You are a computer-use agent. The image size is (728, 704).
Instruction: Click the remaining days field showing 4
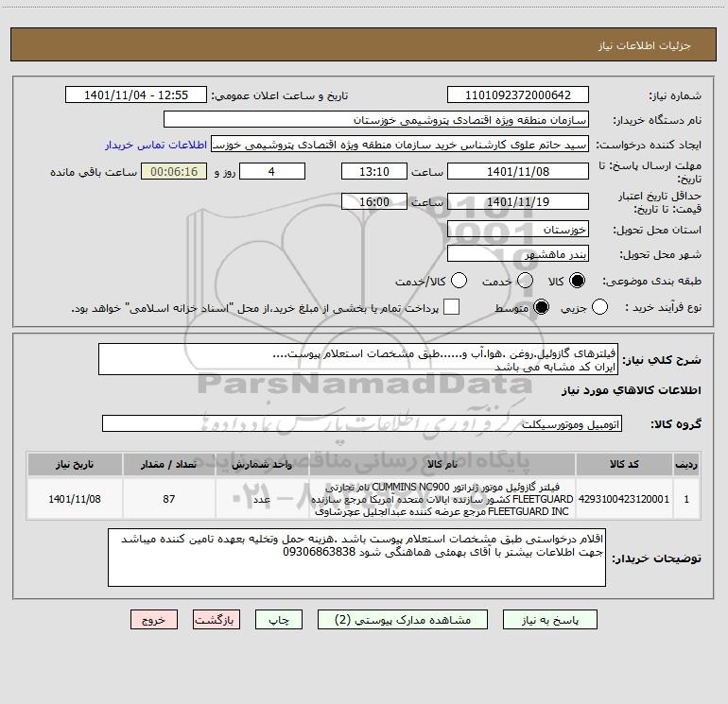[272, 171]
